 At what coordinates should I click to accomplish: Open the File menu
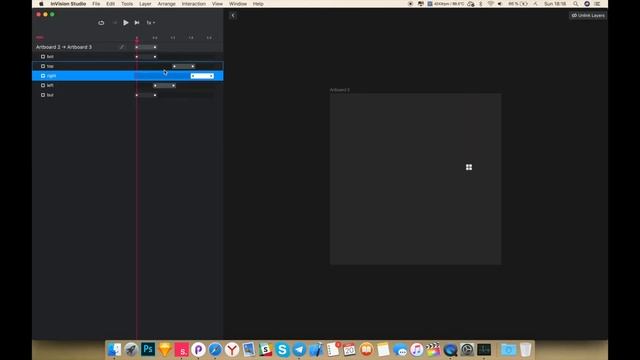coord(96,4)
